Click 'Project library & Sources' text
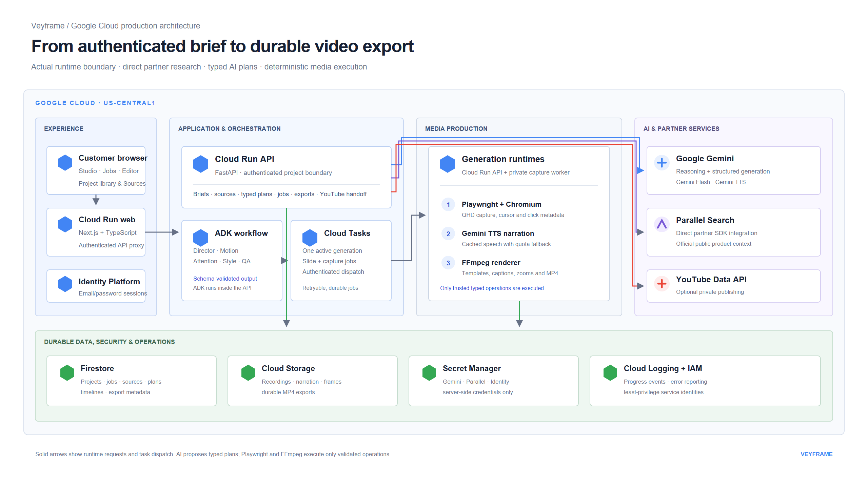This screenshot has height=488, width=868. click(112, 184)
